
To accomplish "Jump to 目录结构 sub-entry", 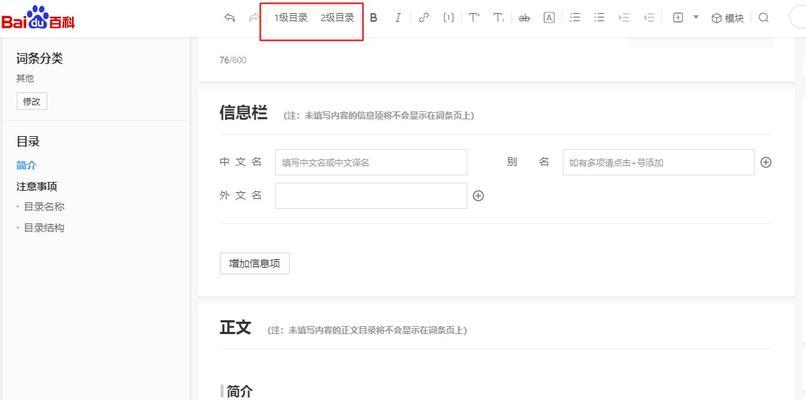I will [44, 228].
